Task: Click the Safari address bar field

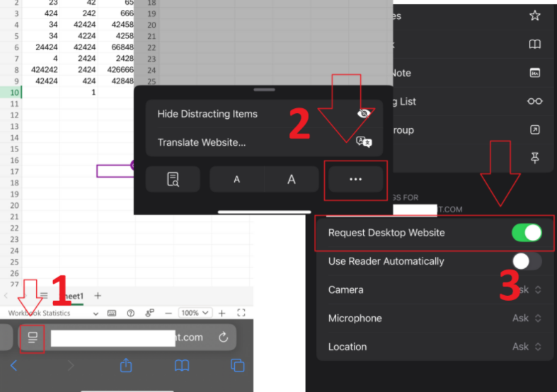Action: click(x=127, y=338)
